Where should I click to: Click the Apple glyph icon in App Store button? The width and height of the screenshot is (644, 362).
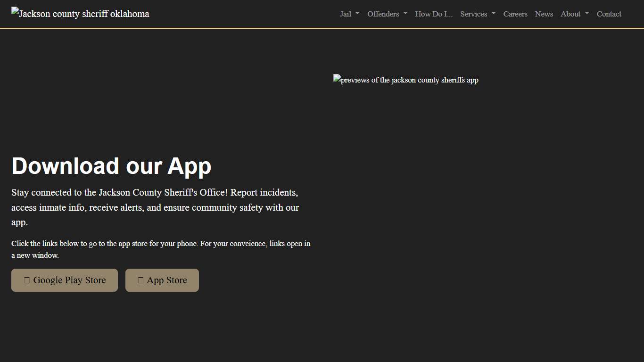point(140,280)
